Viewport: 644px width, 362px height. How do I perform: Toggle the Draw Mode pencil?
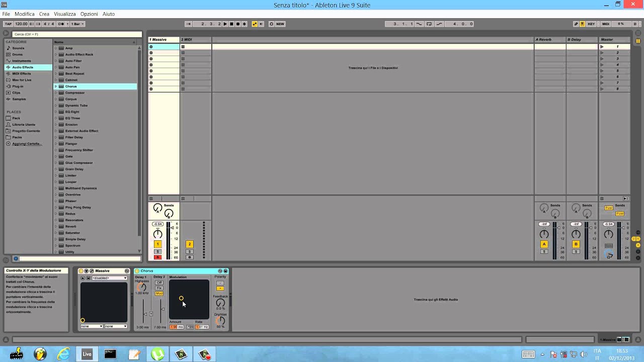(x=576, y=24)
